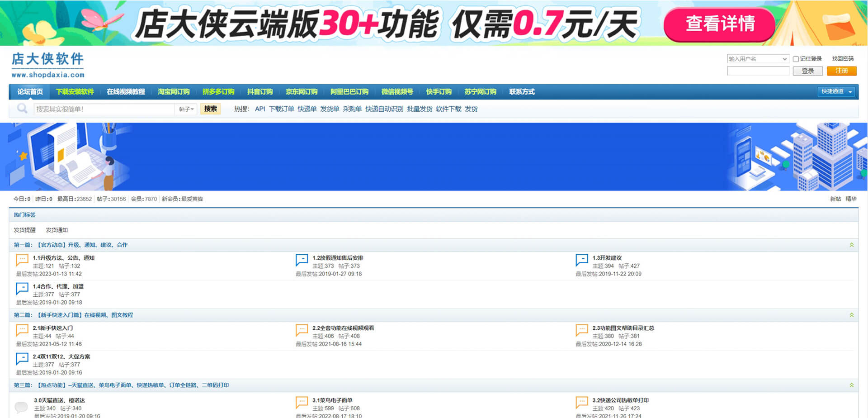
Task: Open forum icon for 1.1升级方法、公告、通知
Action: tap(22, 260)
